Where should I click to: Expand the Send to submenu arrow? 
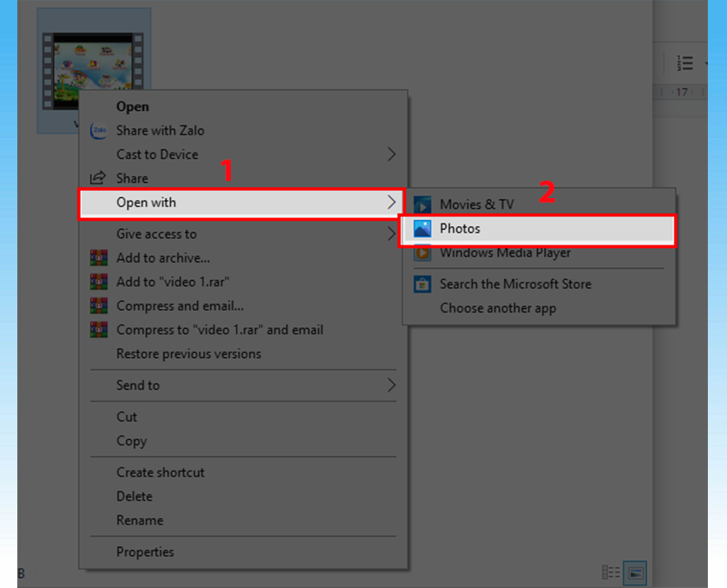[392, 385]
